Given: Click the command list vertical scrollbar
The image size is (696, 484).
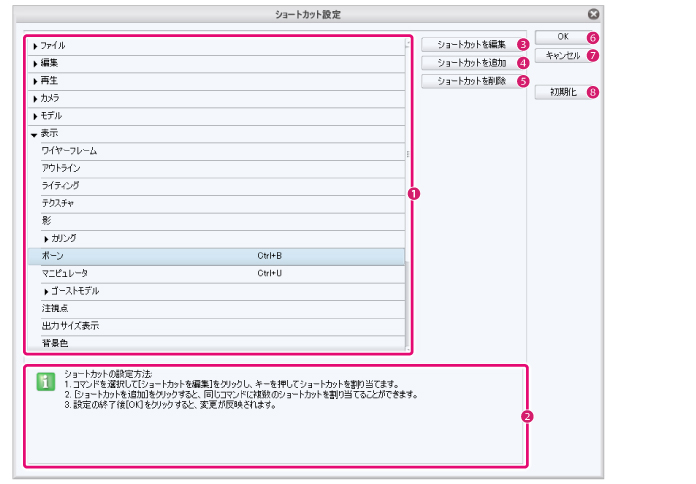Looking at the screenshot, I should 407,195.
